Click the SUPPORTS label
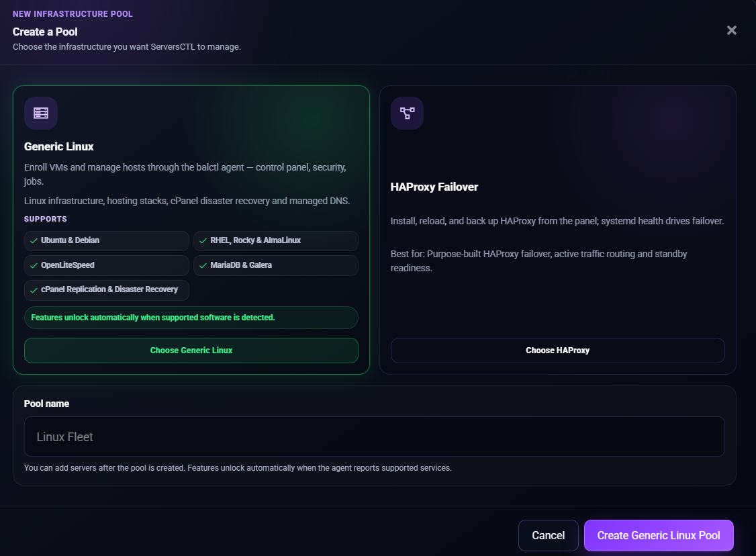Image resolution: width=756 pixels, height=556 pixels. (x=46, y=219)
